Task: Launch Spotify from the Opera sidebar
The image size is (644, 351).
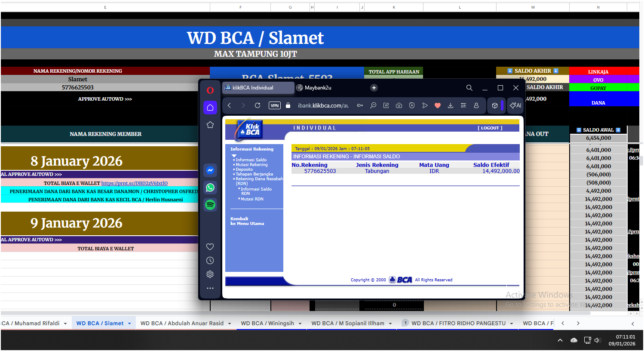Action: 210,205
